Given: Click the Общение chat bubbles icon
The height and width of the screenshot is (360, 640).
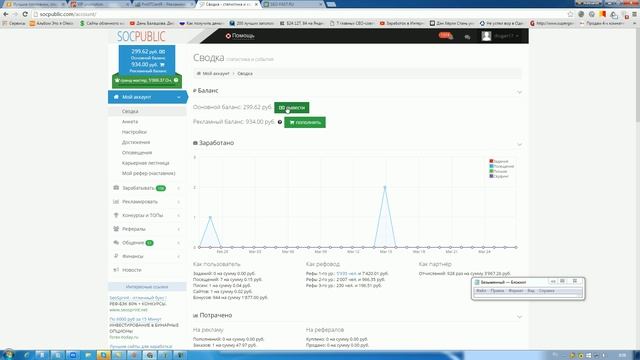Looking at the screenshot, I should click(x=116, y=242).
